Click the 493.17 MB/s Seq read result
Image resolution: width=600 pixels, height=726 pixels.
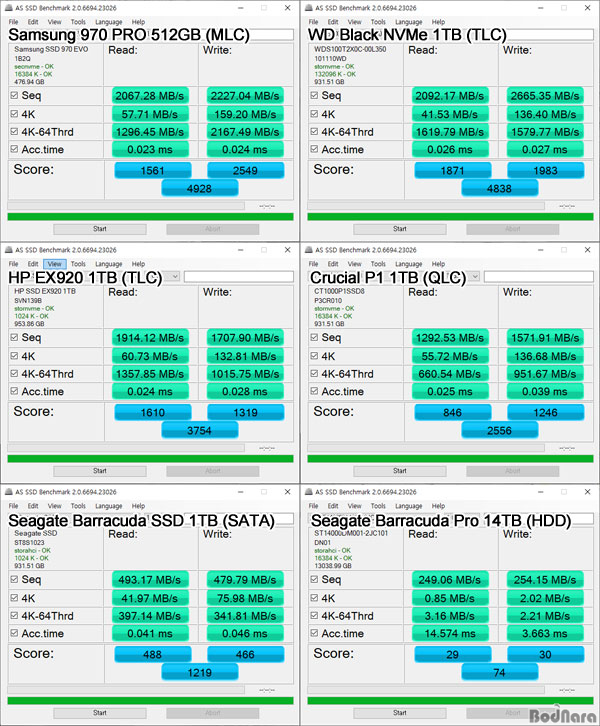point(150,580)
